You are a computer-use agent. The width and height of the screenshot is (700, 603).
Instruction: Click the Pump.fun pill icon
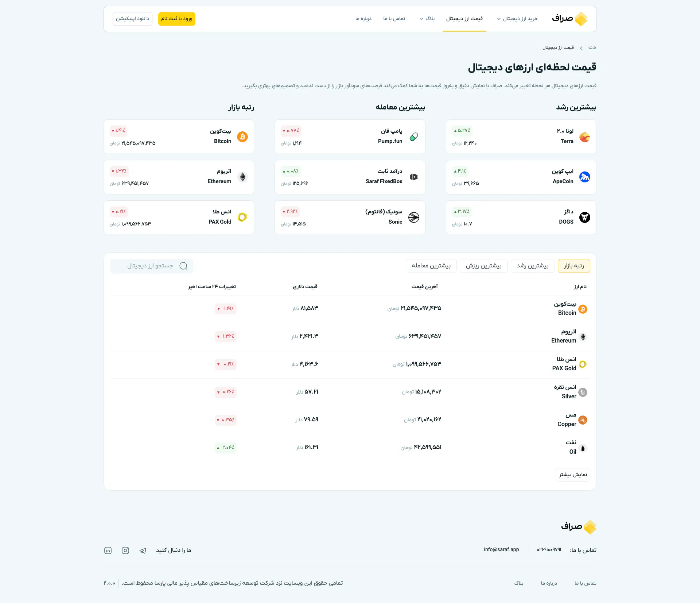click(414, 137)
